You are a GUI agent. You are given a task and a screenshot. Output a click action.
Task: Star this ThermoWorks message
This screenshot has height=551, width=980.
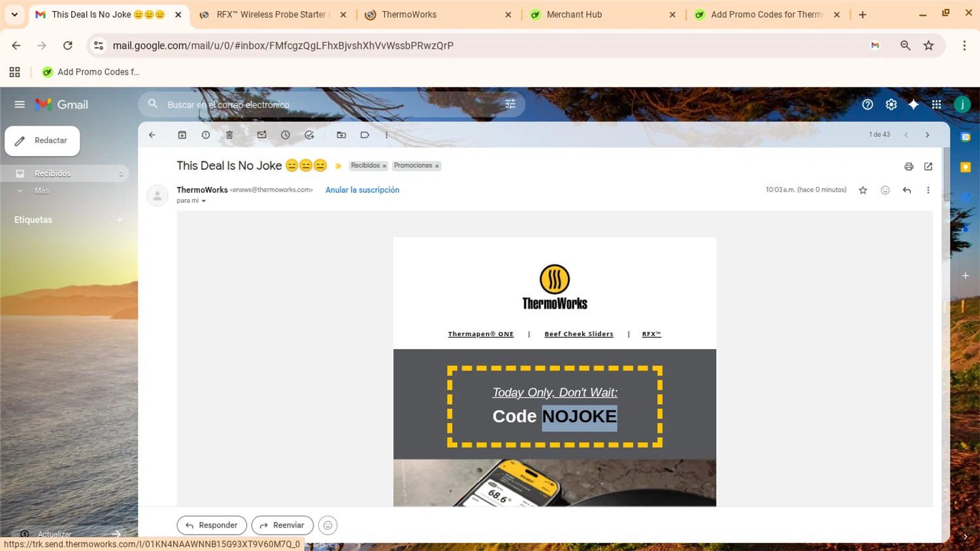(x=863, y=190)
